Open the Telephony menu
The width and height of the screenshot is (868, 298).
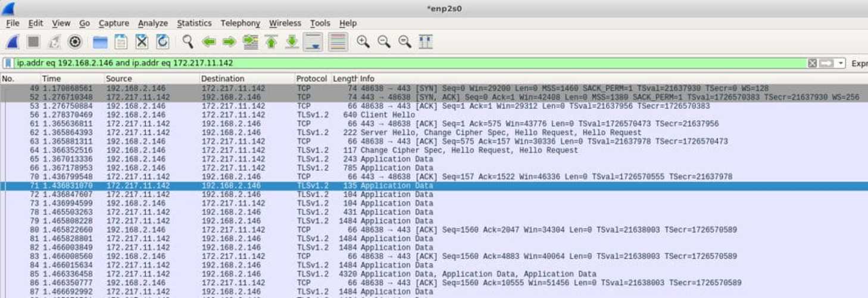click(240, 23)
